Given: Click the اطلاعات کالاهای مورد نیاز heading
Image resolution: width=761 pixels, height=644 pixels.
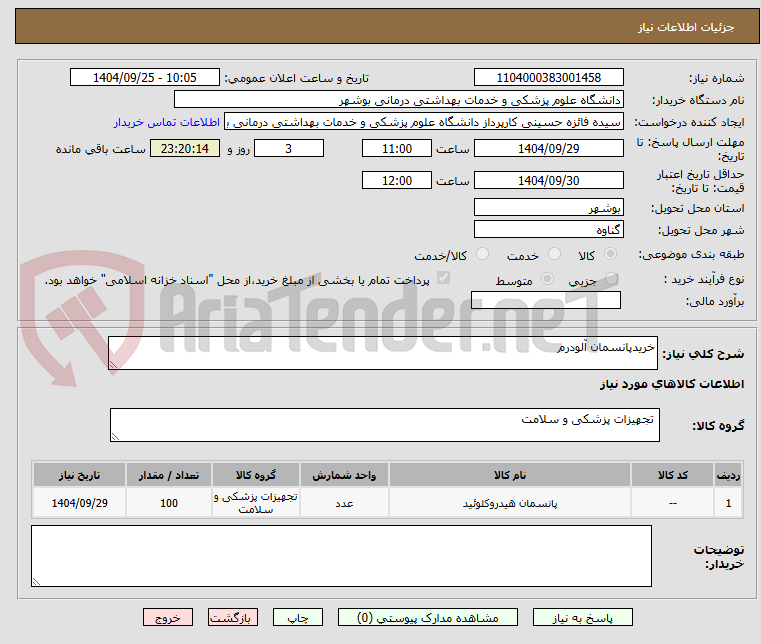Looking at the screenshot, I should coord(672,384).
